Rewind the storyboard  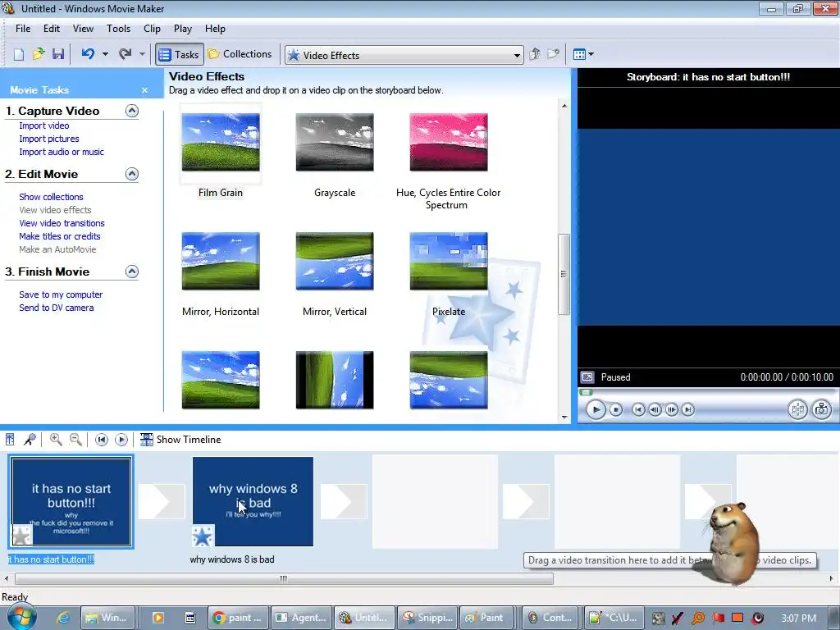tap(101, 440)
